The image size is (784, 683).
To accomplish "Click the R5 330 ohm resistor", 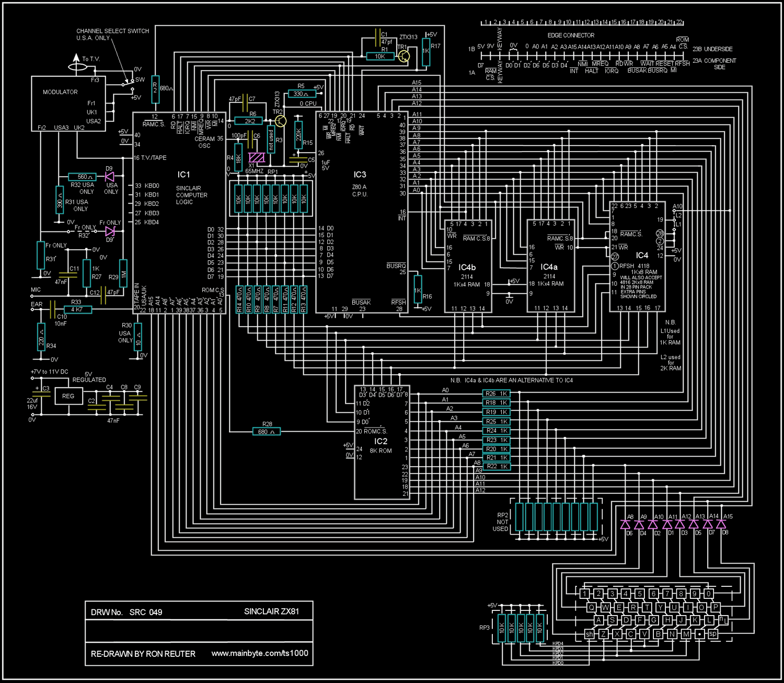I will 302,94.
